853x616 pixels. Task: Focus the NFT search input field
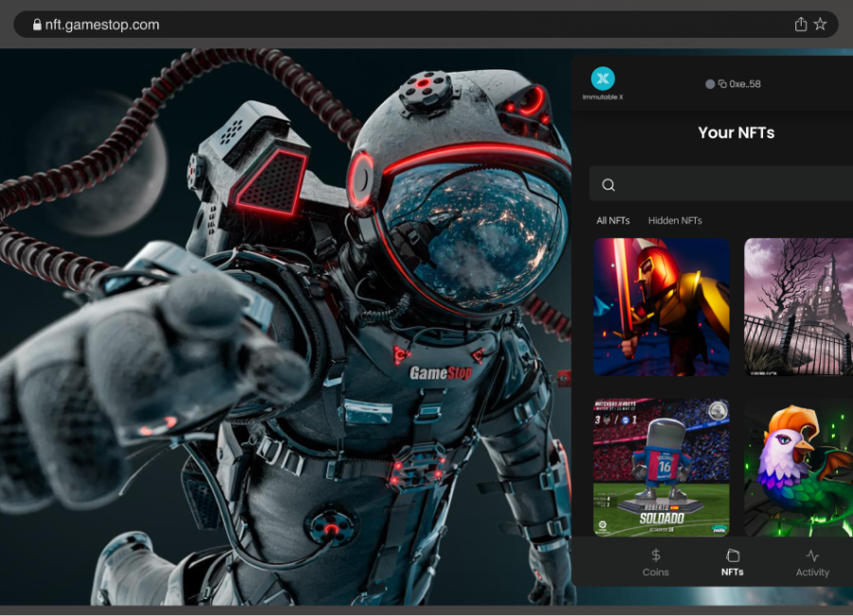[730, 185]
